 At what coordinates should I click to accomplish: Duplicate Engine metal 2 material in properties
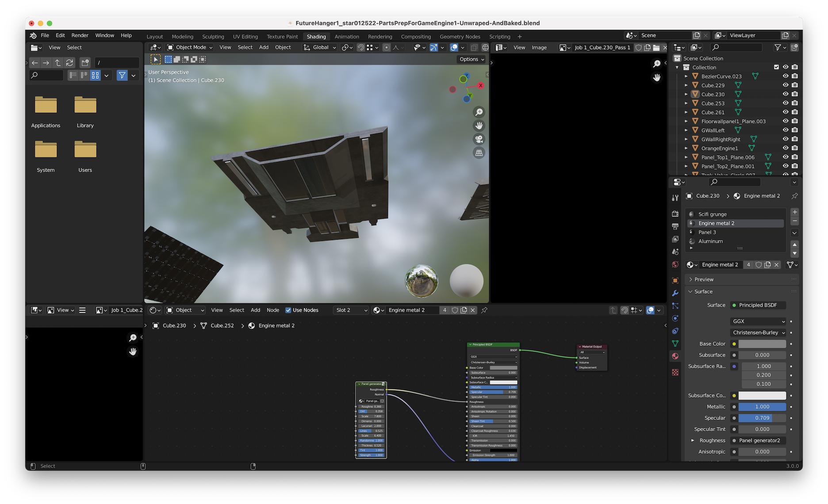[767, 265]
